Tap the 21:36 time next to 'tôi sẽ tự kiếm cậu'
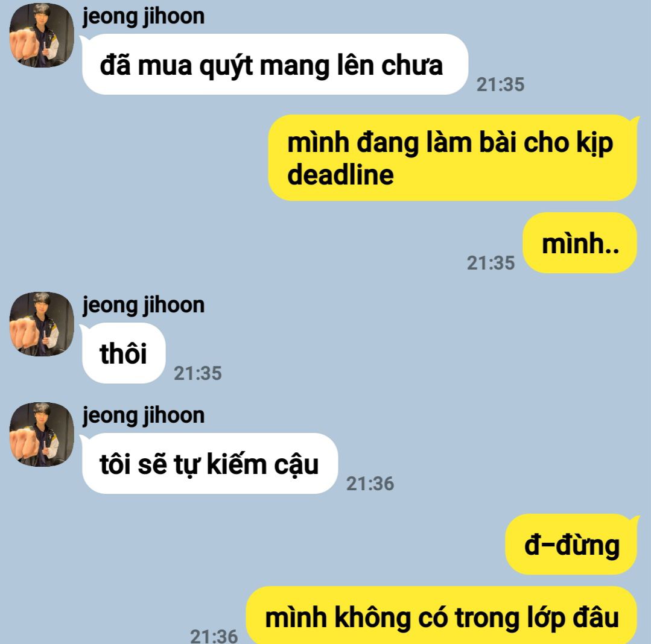The height and width of the screenshot is (644, 651). [x=370, y=484]
